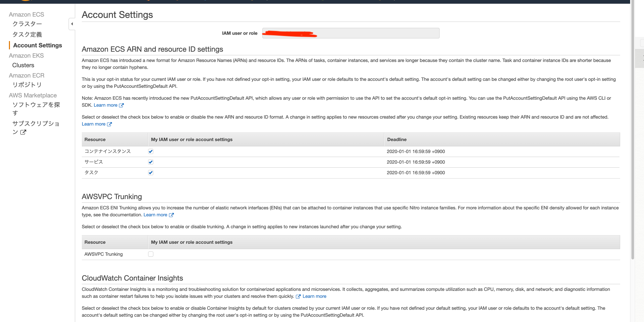Collapse the left navigation sidebar arrow
The width and height of the screenshot is (644, 322).
pos(72,24)
